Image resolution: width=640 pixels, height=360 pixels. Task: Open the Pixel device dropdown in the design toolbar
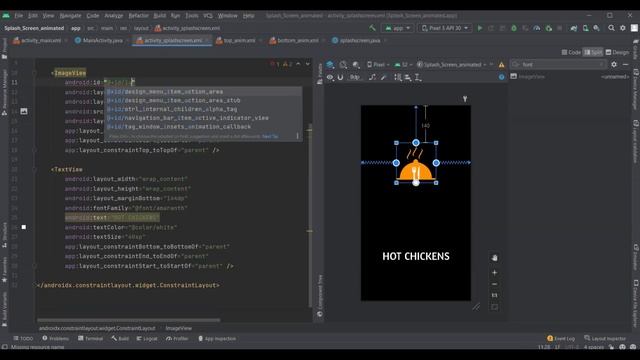[378, 64]
